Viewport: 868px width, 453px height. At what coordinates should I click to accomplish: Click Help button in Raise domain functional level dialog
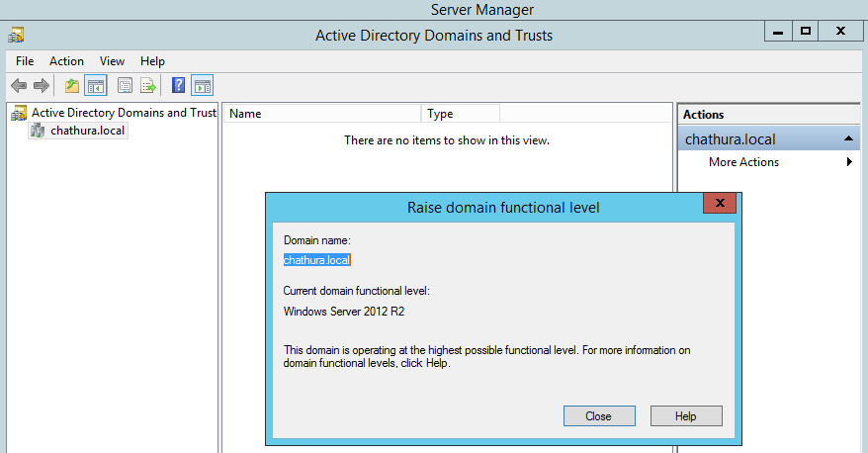click(x=686, y=415)
